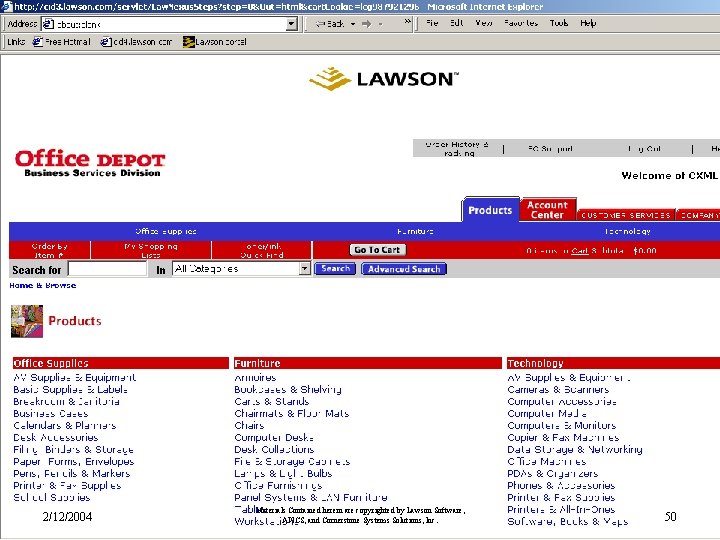Open the File menu

pos(432,23)
